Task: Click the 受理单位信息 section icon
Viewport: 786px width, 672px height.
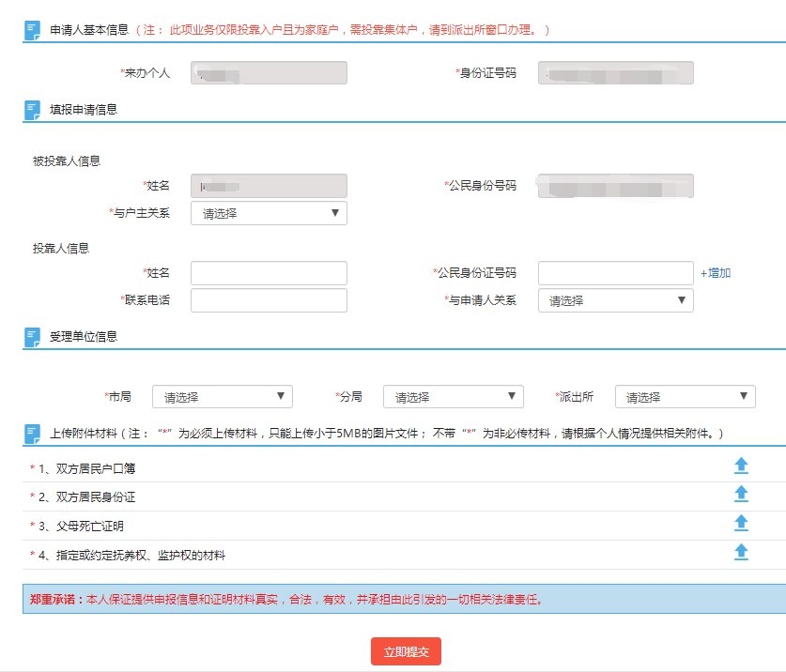Action: coord(32,336)
